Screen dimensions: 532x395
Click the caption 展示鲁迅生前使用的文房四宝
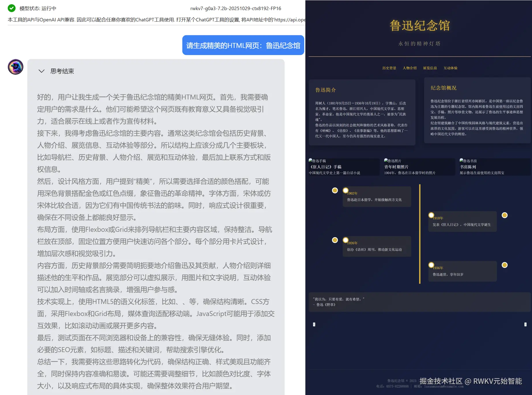coord(482,173)
